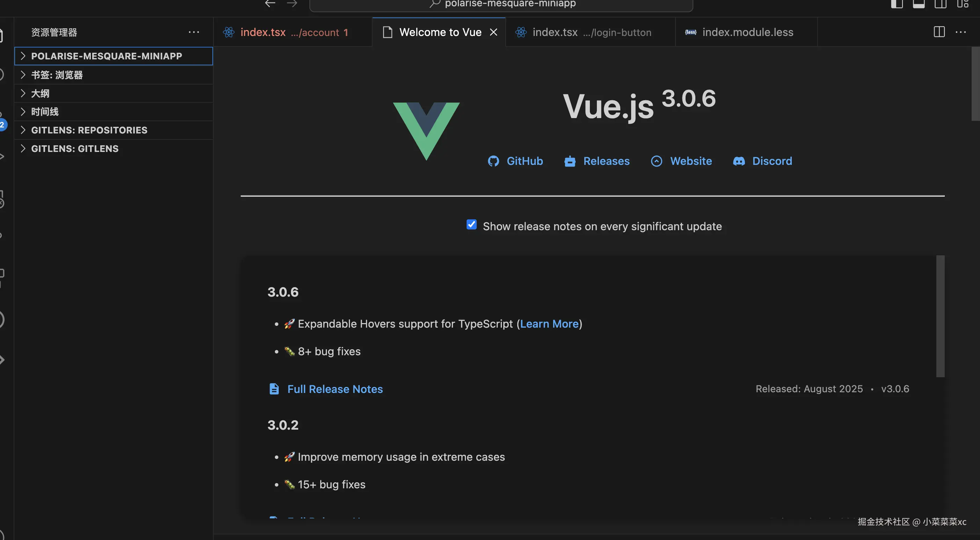980x540 pixels.
Task: Click the GitHub icon link
Action: click(x=493, y=161)
